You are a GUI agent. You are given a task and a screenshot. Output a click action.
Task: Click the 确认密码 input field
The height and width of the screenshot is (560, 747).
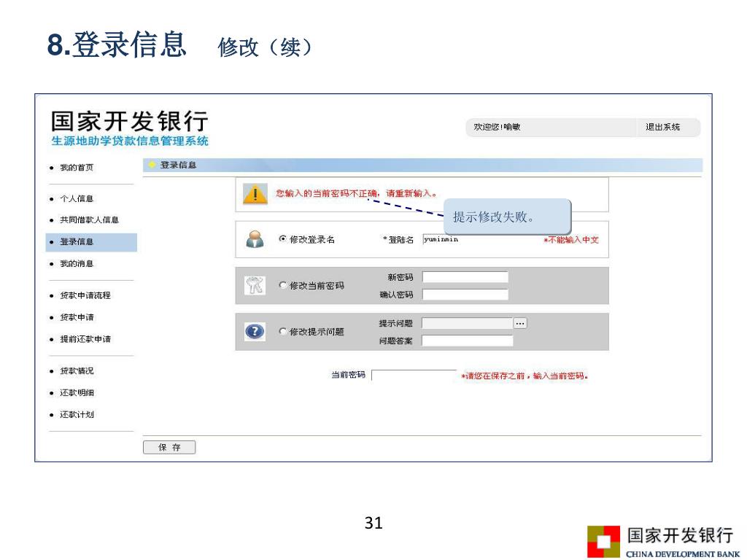coord(465,295)
